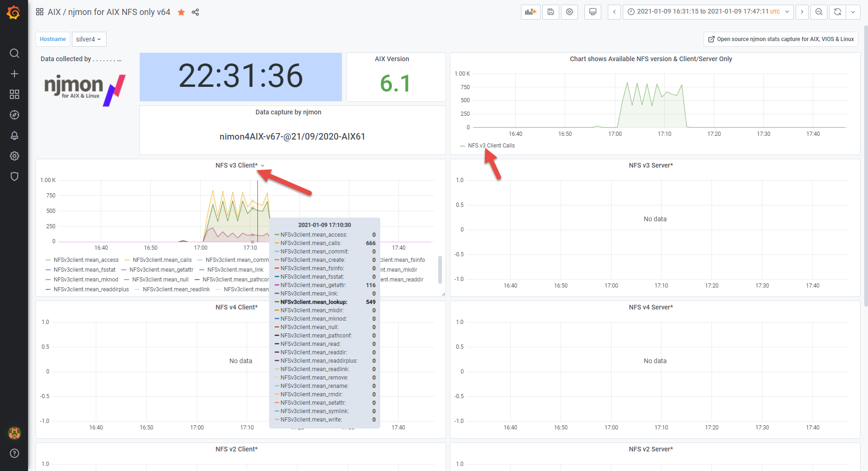Share the dashboard via share icon

(x=195, y=12)
